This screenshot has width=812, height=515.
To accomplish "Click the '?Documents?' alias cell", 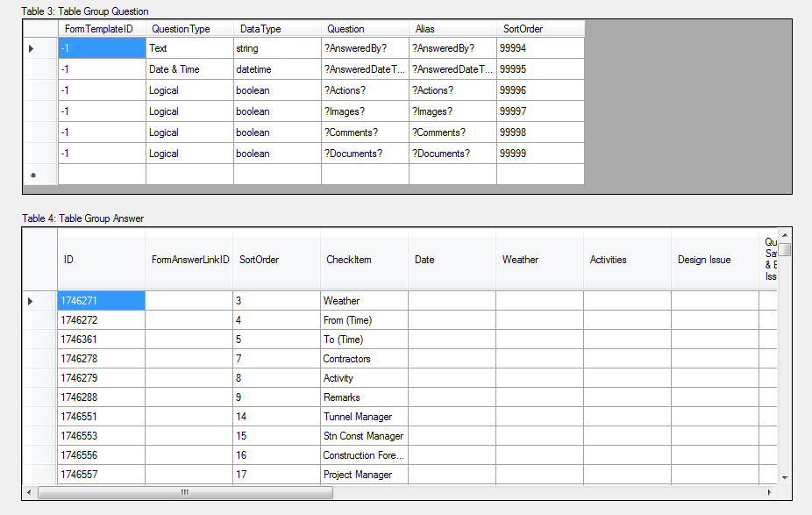I will point(452,154).
